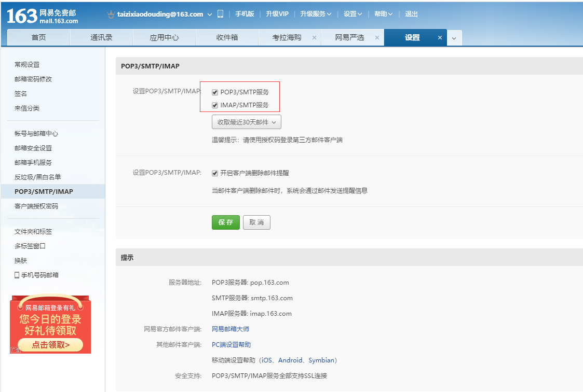Switch to 通讯录 tab
Image resolution: width=583 pixels, height=392 pixels.
pos(102,37)
